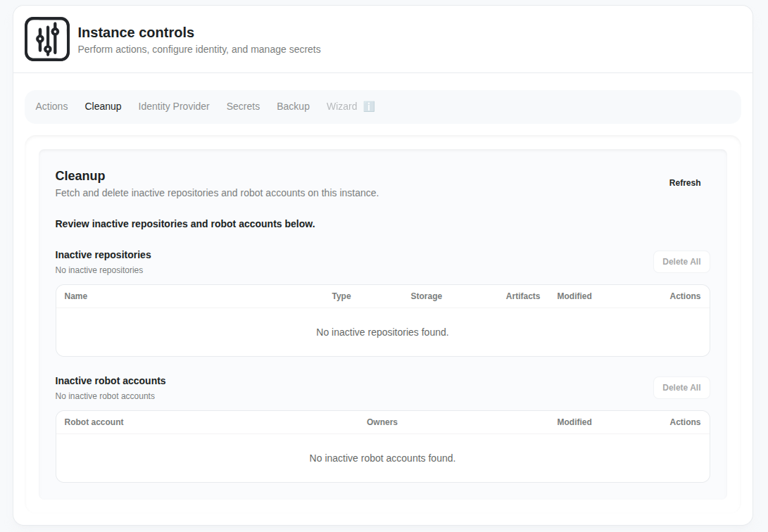Click the Refresh button

pos(685,183)
